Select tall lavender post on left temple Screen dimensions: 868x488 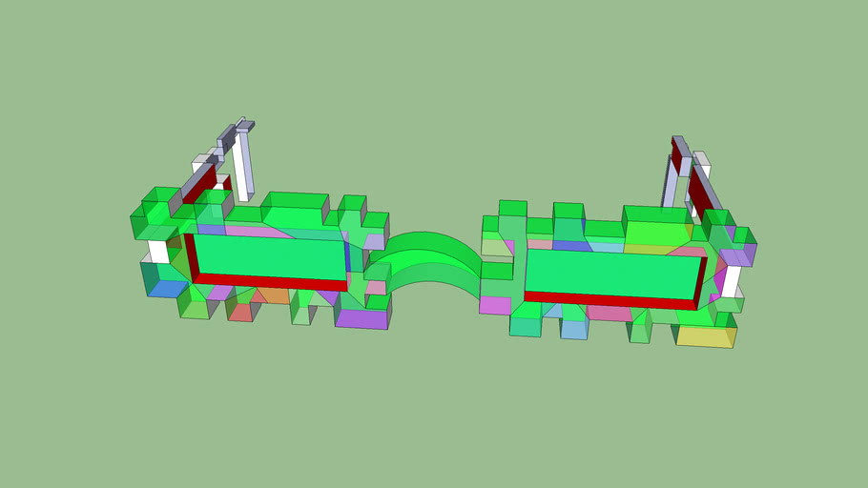245,164
